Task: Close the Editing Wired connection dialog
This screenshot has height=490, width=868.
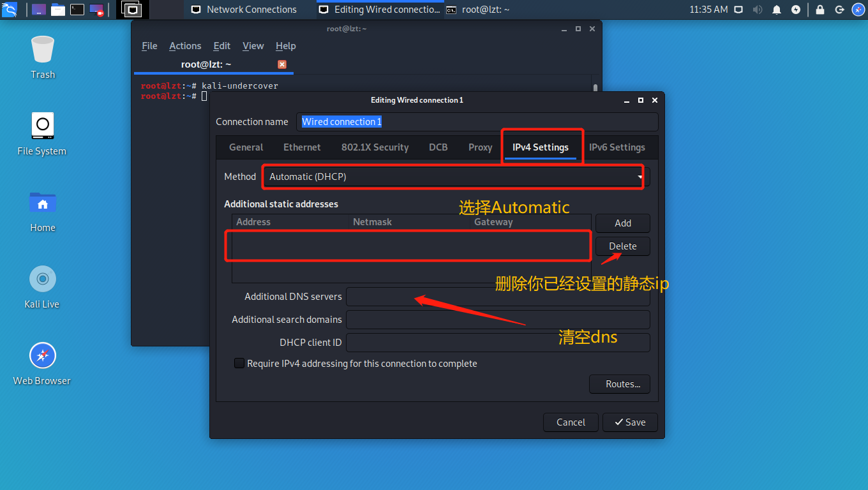Action: click(655, 100)
